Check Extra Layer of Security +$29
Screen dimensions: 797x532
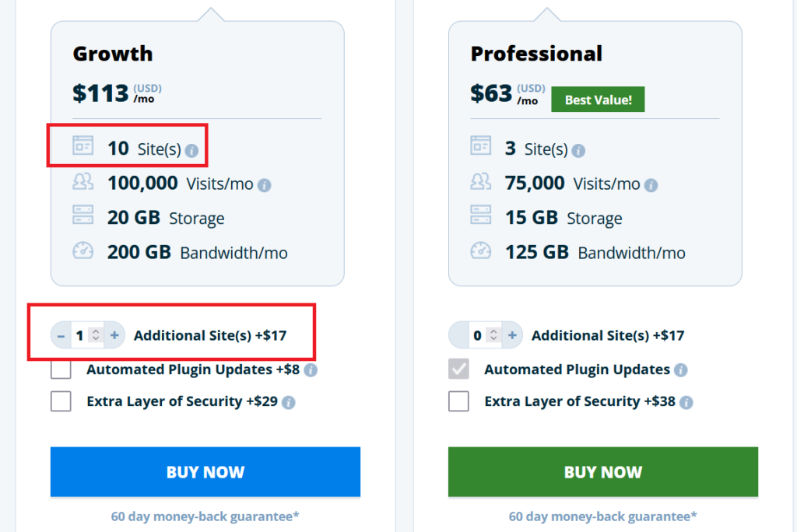[x=61, y=401]
